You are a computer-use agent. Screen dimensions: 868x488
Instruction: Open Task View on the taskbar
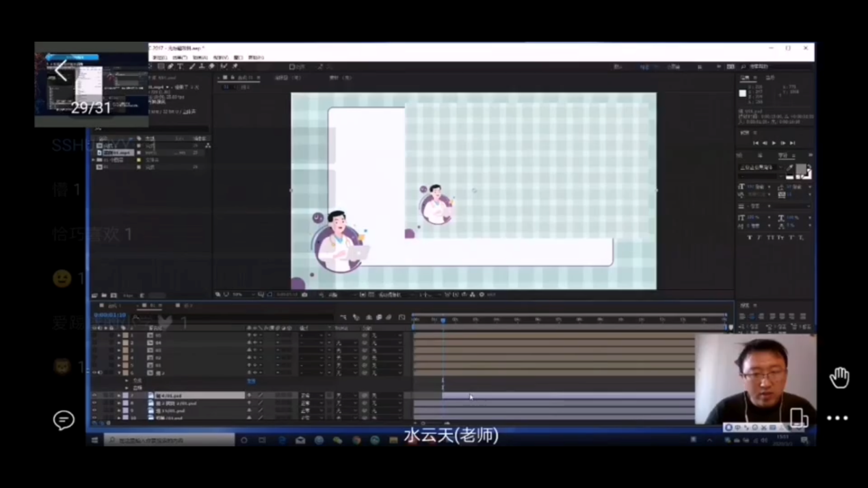[262, 440]
